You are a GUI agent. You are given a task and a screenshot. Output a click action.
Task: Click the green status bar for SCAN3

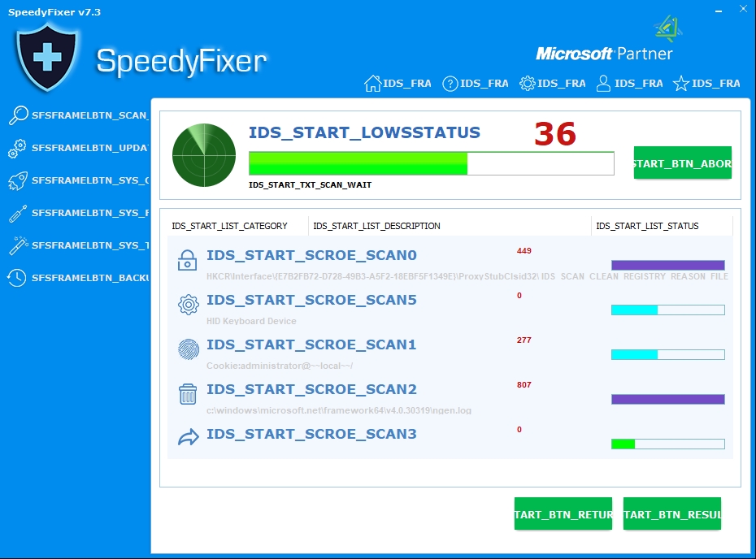[667, 444]
